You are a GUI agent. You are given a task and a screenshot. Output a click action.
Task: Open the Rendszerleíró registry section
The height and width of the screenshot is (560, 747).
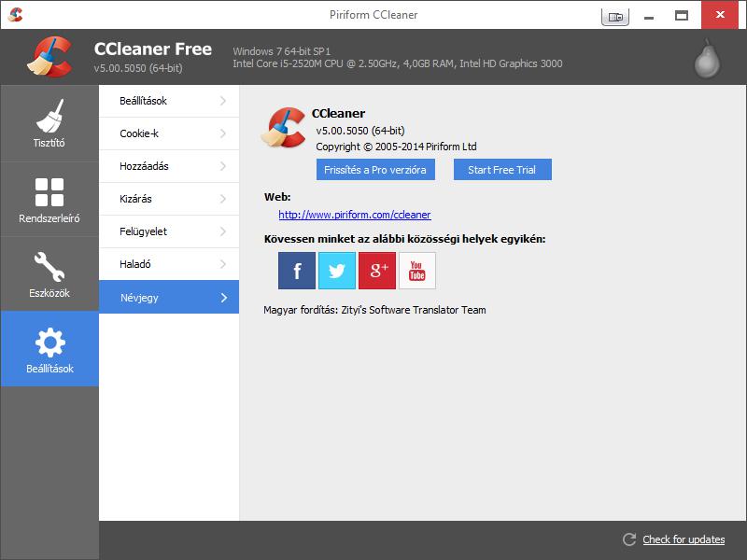tap(49, 199)
